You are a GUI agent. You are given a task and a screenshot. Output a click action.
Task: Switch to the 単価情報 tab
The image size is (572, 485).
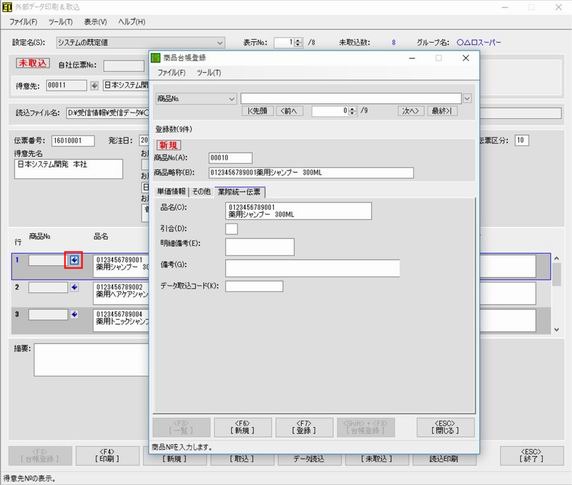171,191
